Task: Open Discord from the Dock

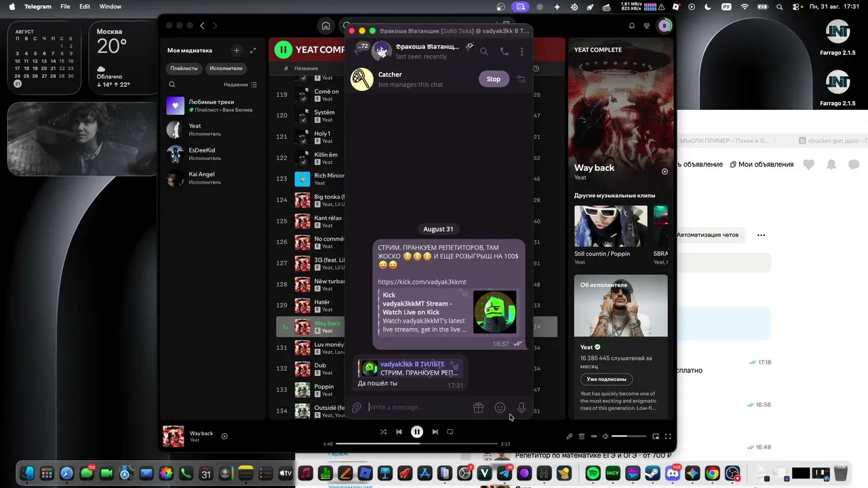Action: click(672, 473)
